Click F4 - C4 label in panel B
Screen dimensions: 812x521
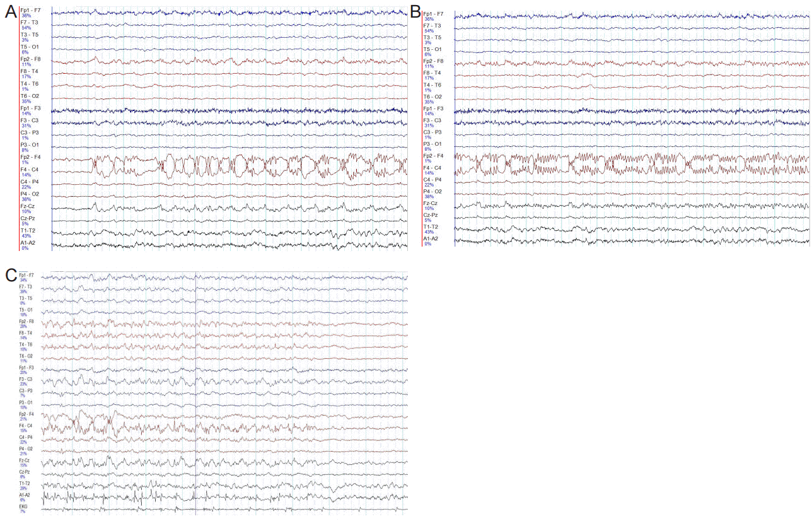pyautogui.click(x=432, y=168)
